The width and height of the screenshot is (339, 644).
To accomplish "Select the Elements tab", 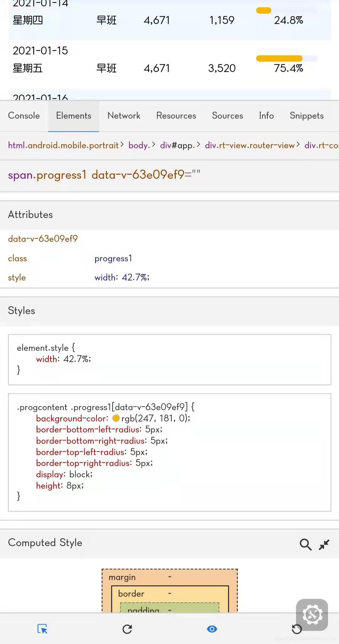I will click(73, 116).
